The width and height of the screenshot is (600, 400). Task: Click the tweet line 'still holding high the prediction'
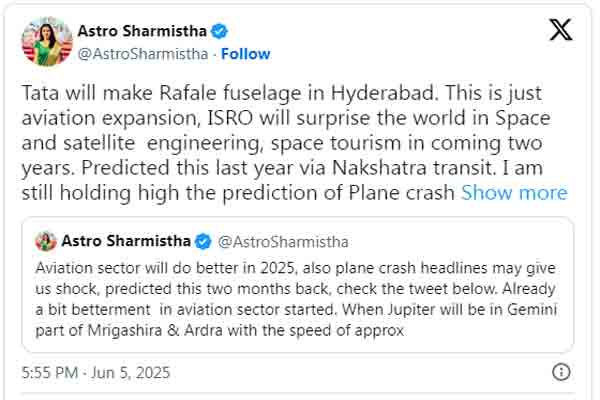(238, 193)
